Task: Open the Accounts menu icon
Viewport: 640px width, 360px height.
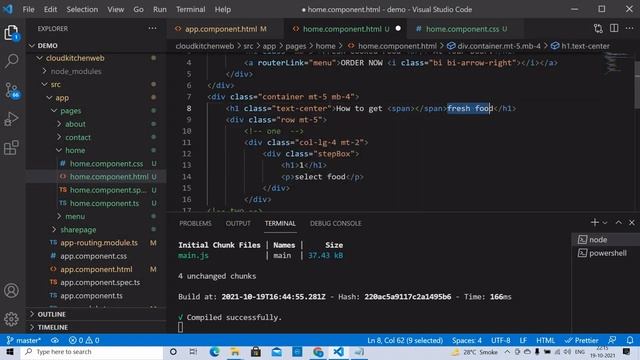Action: (x=11, y=291)
